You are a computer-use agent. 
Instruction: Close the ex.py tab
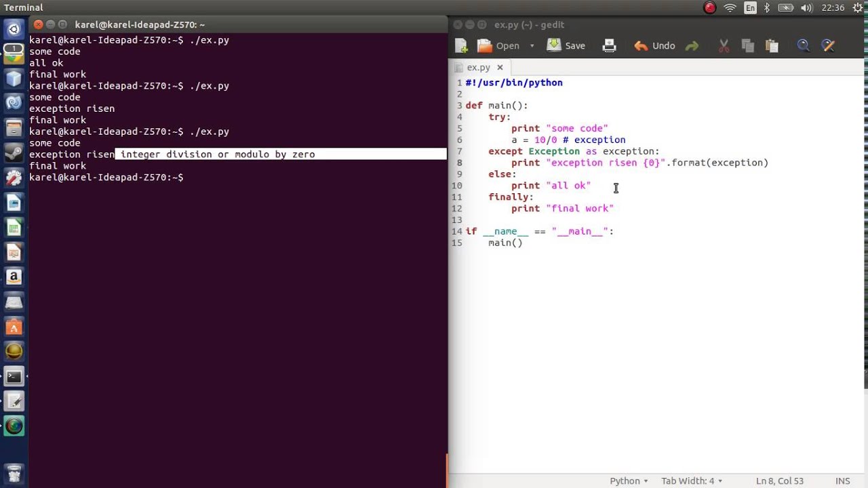click(500, 68)
